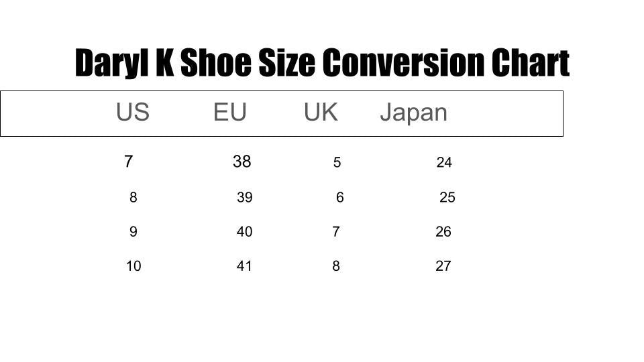Click UK size 6 value

(340, 197)
